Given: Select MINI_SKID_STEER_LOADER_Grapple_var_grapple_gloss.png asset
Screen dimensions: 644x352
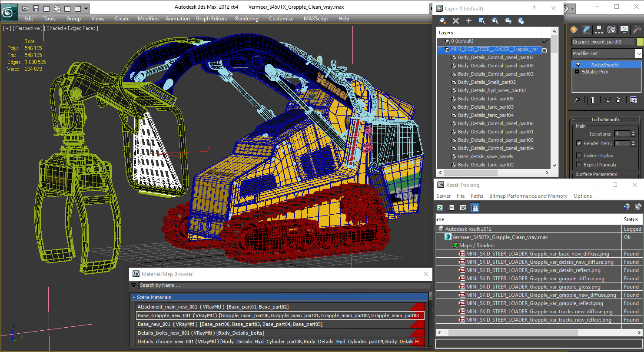Looking at the screenshot, I should tap(533, 287).
